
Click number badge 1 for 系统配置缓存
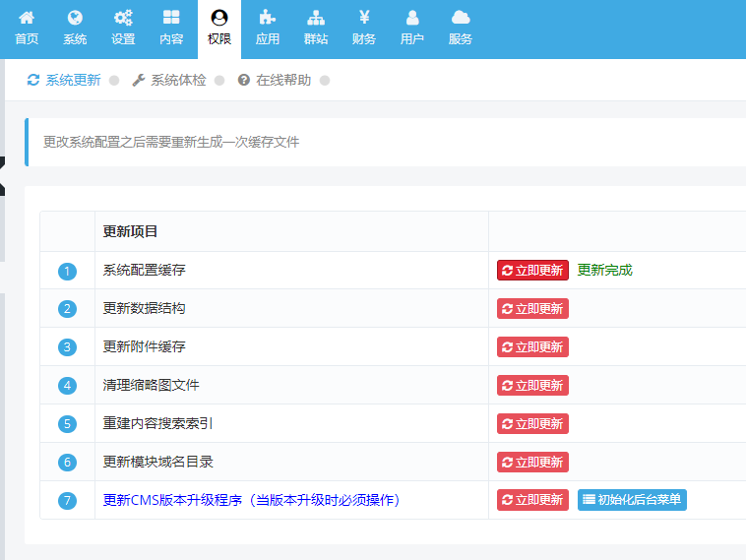[67, 272]
